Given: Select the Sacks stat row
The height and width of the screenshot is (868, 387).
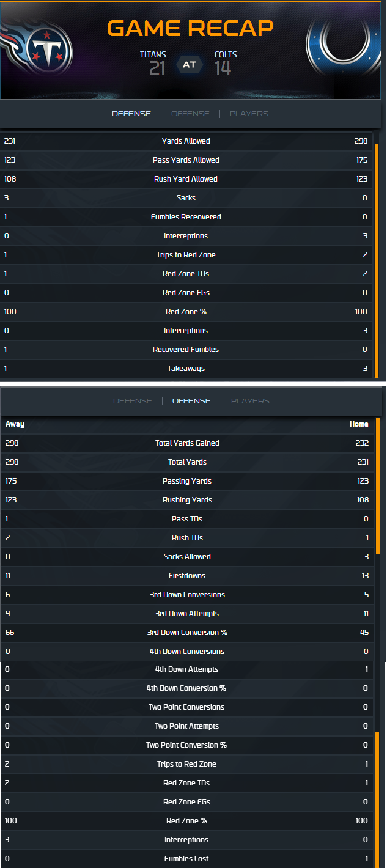Looking at the screenshot, I should [x=186, y=198].
